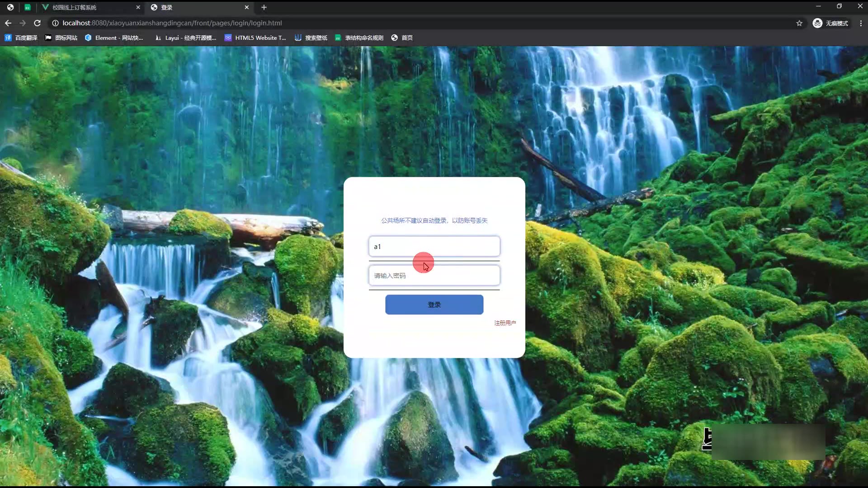868x488 pixels.
Task: Focus the password input field
Action: coord(434,276)
